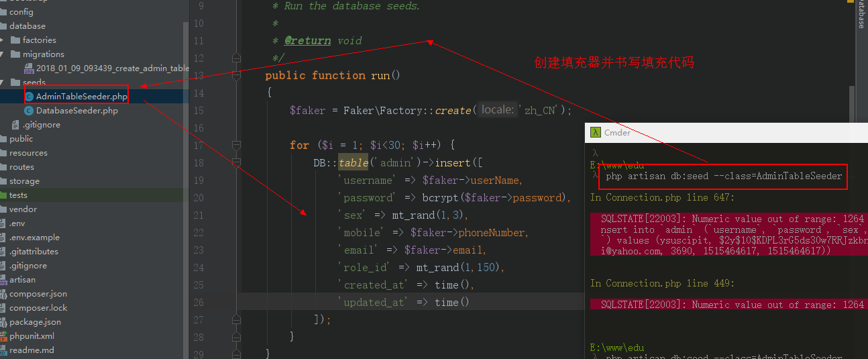Open the .env.example file
868x359 pixels.
click(34, 238)
